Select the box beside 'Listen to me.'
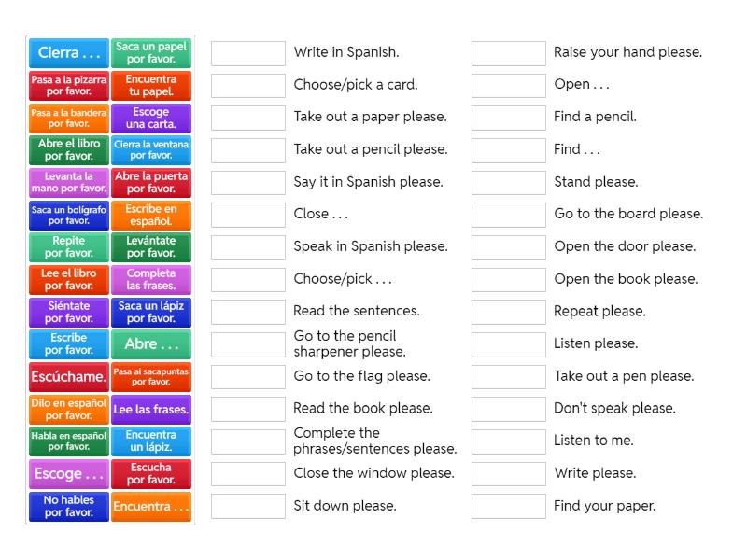Image resolution: width=747 pixels, height=560 pixels. [508, 441]
